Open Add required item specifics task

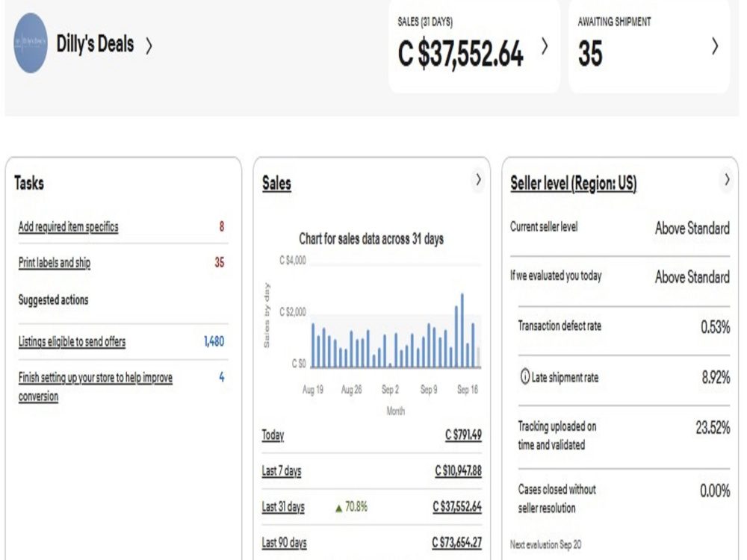pos(68,227)
